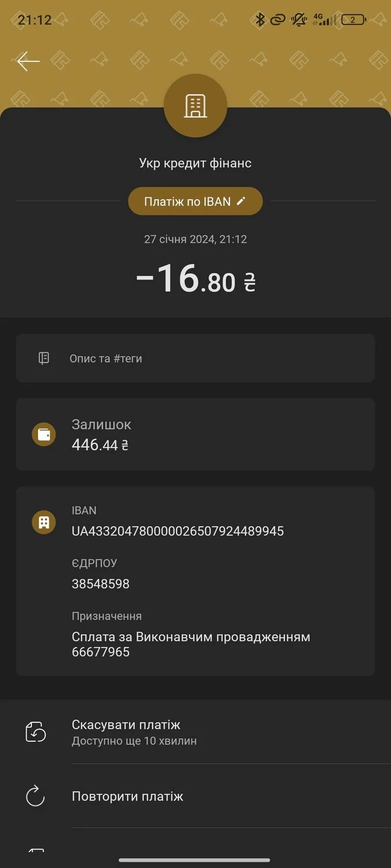Tap the Bluetooth icon in status bar
The width and height of the screenshot is (391, 868).
(260, 20)
